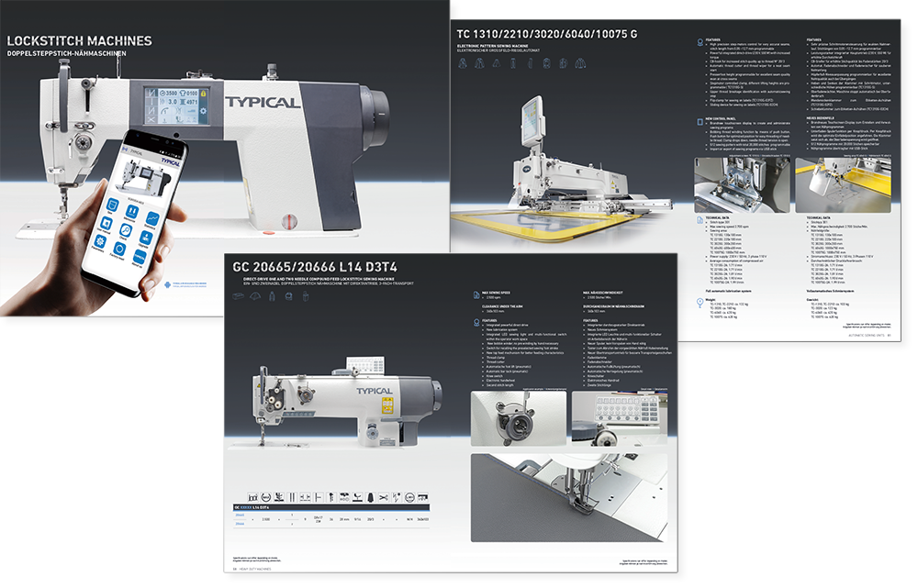Click the TC 1310/2210/3020/6040/10075 G heading
This screenshot has height=588, width=918.
pos(547,35)
